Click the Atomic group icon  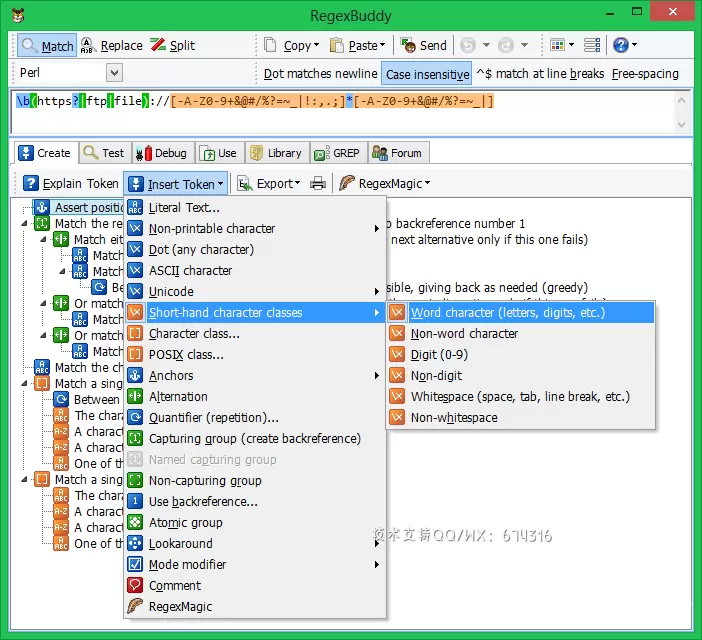click(x=135, y=522)
